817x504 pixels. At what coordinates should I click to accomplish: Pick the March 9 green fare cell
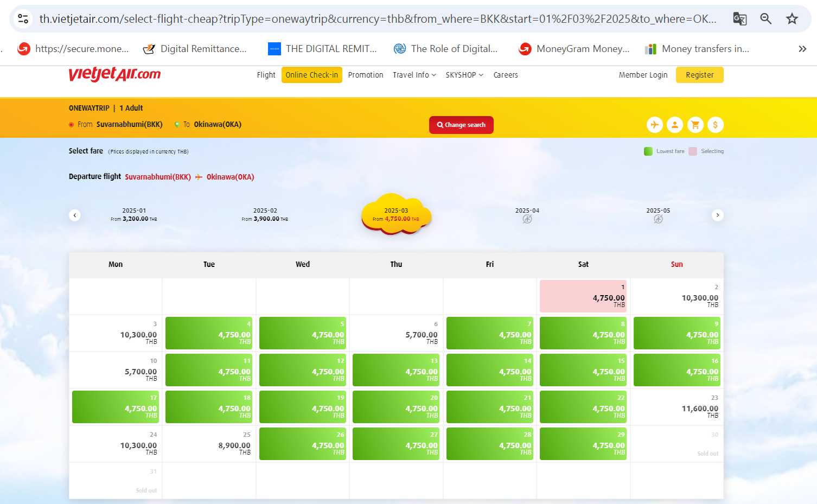pyautogui.click(x=677, y=333)
